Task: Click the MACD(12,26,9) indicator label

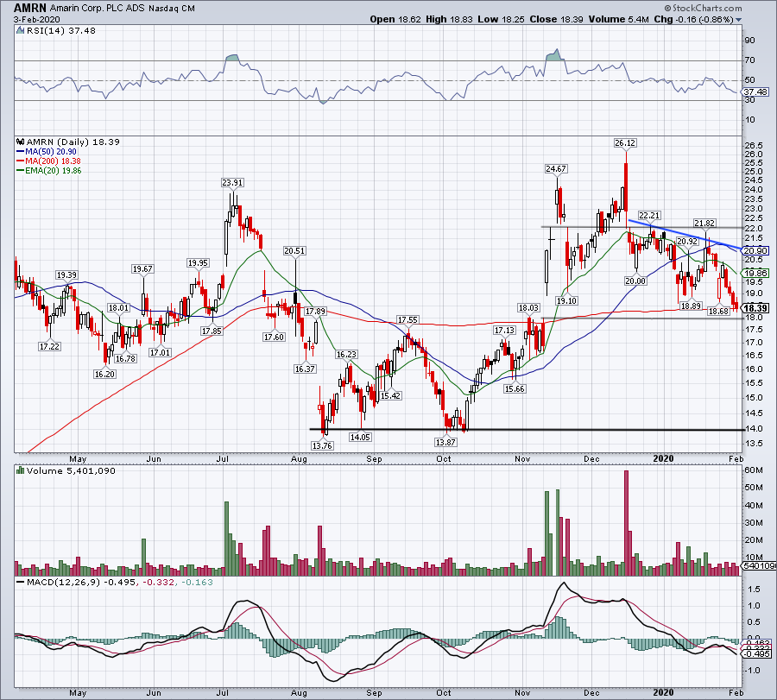Action: 62,583
